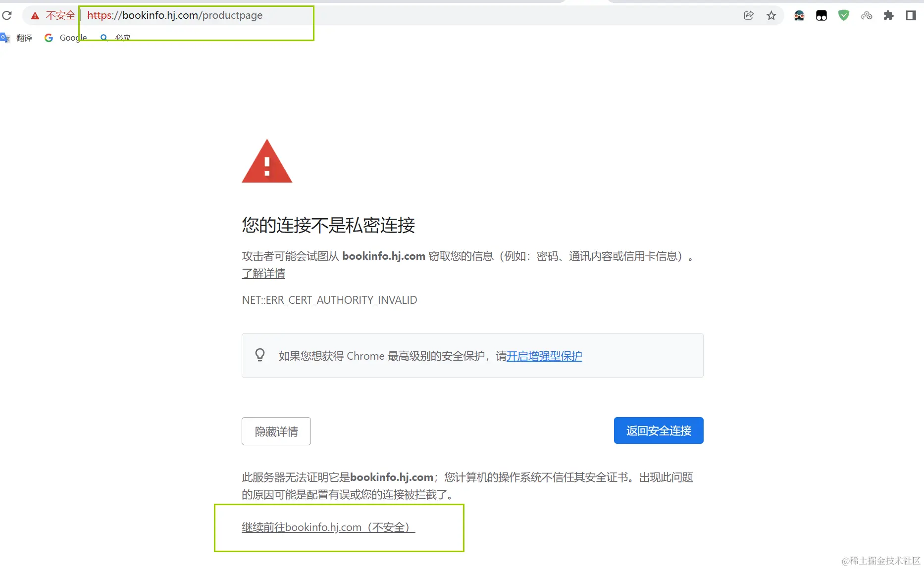Screen dimensions: 924x569
Task: Click the NET::ERR_CERT_AUTHORITY_INVALID error code
Action: 329,300
